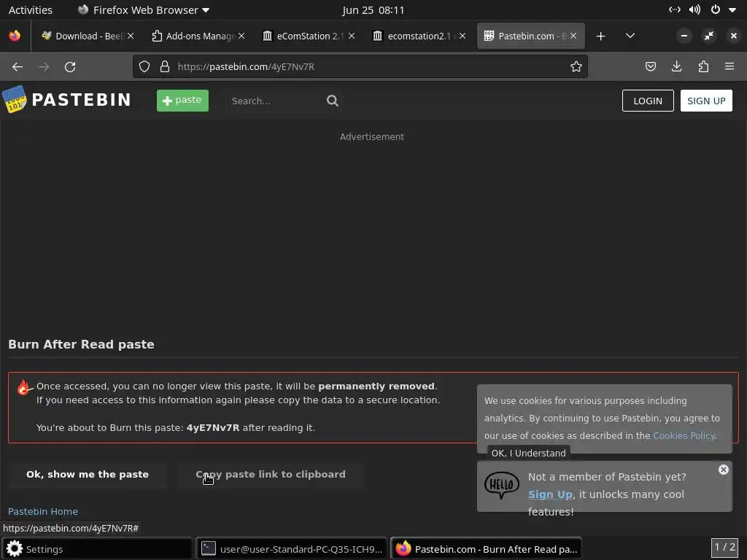Image resolution: width=747 pixels, height=560 pixels.
Task: Close the Download - BeeBEEP tab
Action: pos(131,36)
